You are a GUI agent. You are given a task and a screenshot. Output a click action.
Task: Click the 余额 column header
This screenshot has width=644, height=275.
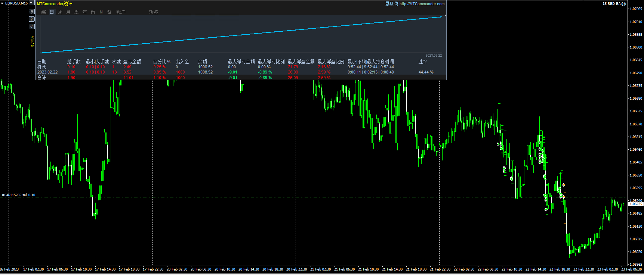pyautogui.click(x=203, y=62)
